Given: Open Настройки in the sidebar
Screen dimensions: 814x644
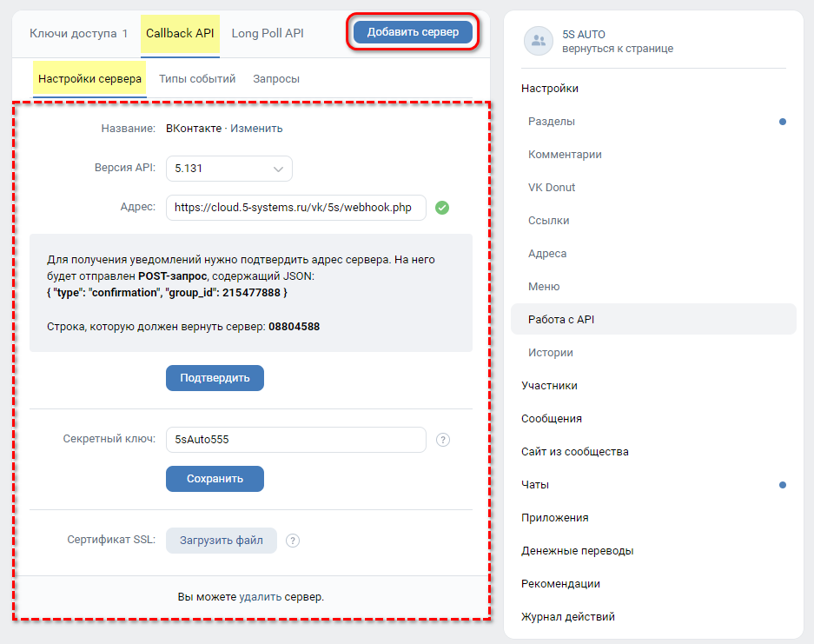Looking at the screenshot, I should pos(550,89).
